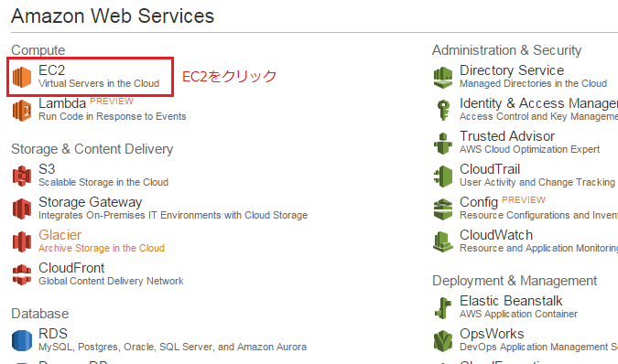Viewport: 618px width, 364px height.
Task: Click the orange EC2 service icon
Action: (x=22, y=77)
